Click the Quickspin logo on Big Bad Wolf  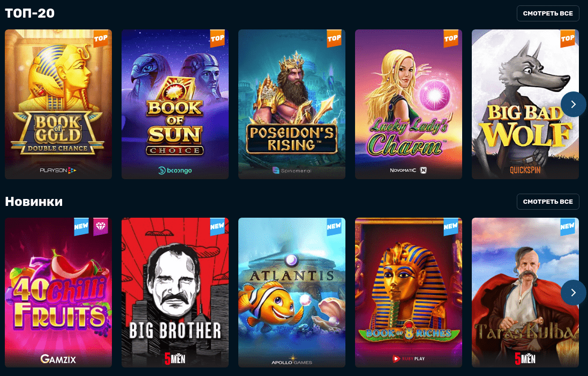coord(525,170)
